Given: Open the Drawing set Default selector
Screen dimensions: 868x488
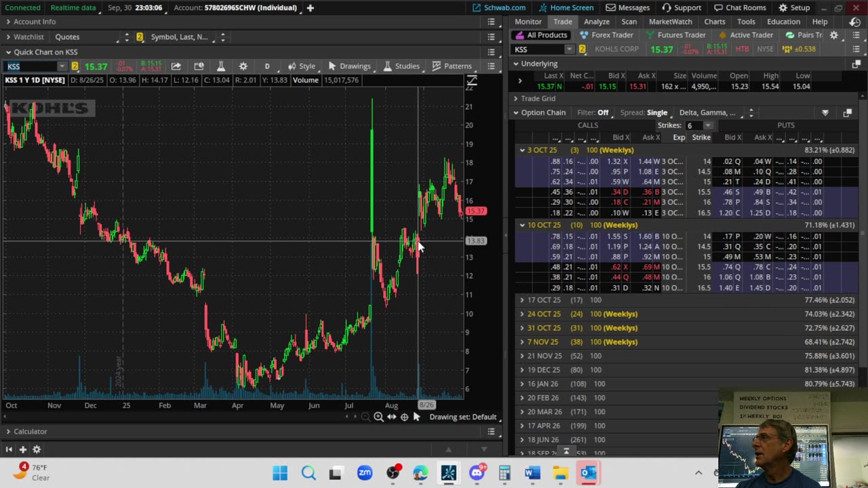Looking at the screenshot, I should (463, 417).
